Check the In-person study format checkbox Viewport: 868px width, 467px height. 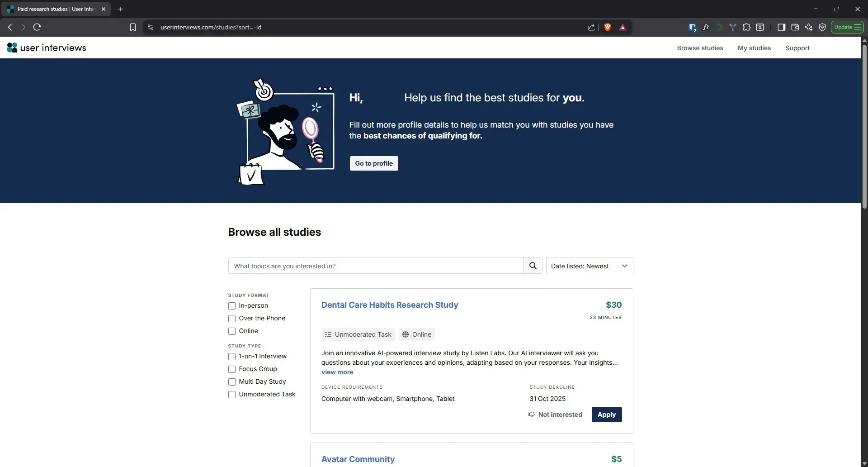[232, 306]
